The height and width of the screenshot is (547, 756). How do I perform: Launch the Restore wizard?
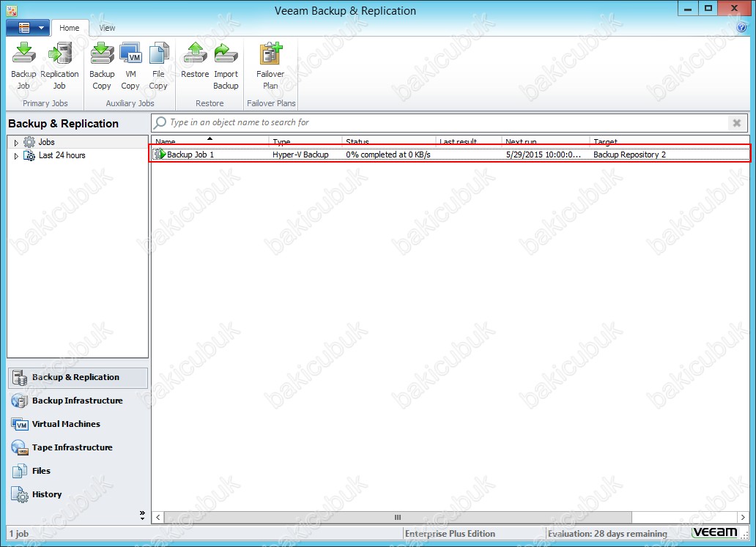[195, 61]
